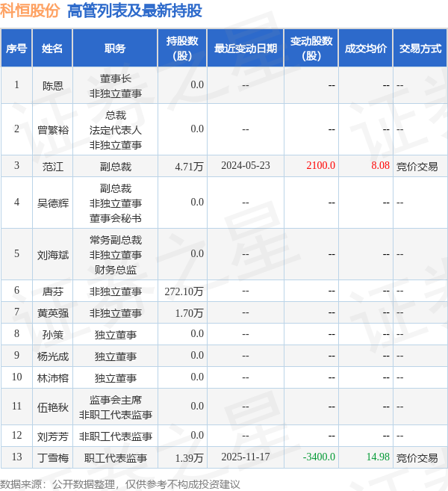This screenshot has width=448, height=491.
Task: Click 董事会秘书 position text
Action: tap(116, 218)
